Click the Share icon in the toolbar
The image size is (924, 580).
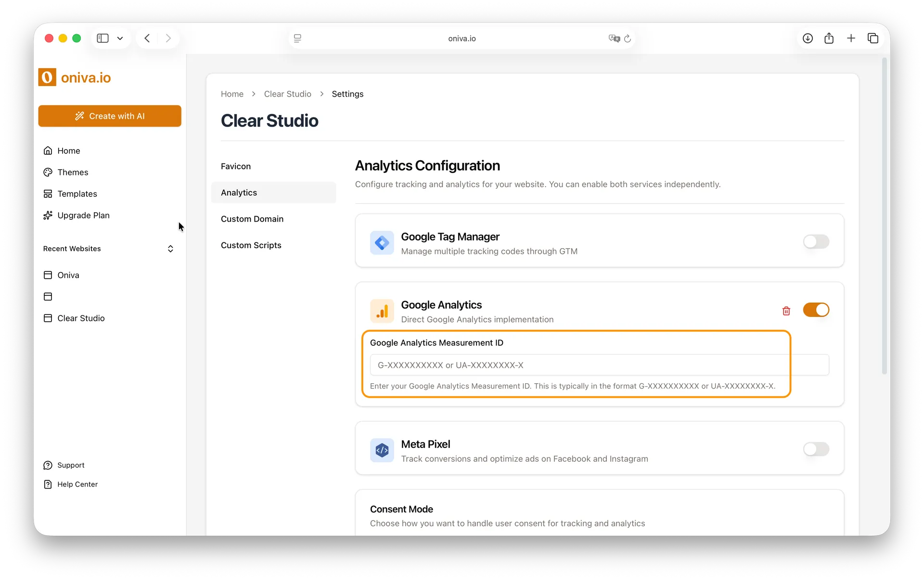pyautogui.click(x=829, y=38)
